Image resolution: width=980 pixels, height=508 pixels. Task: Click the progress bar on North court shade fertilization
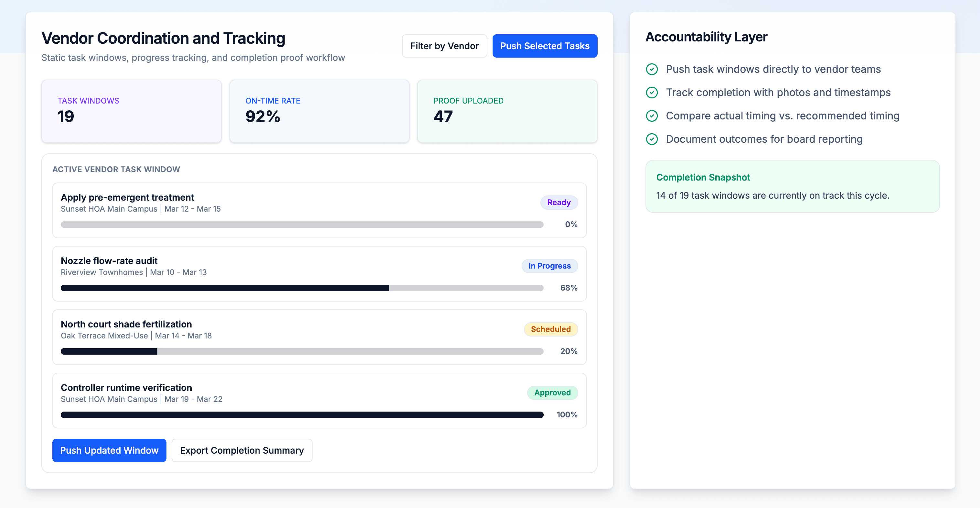click(x=302, y=351)
